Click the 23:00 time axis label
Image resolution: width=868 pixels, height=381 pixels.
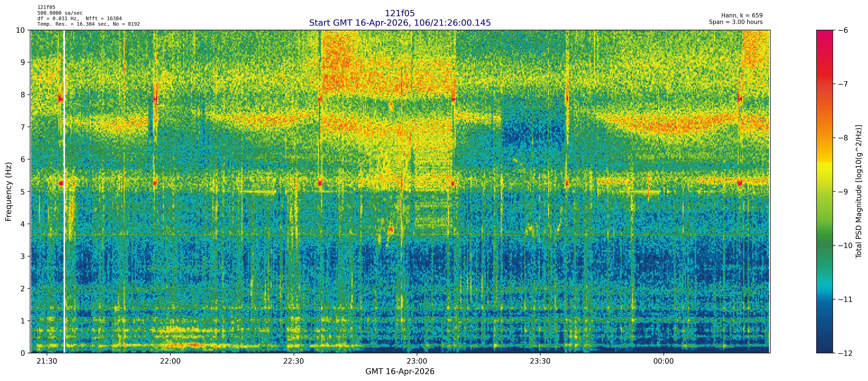click(417, 362)
